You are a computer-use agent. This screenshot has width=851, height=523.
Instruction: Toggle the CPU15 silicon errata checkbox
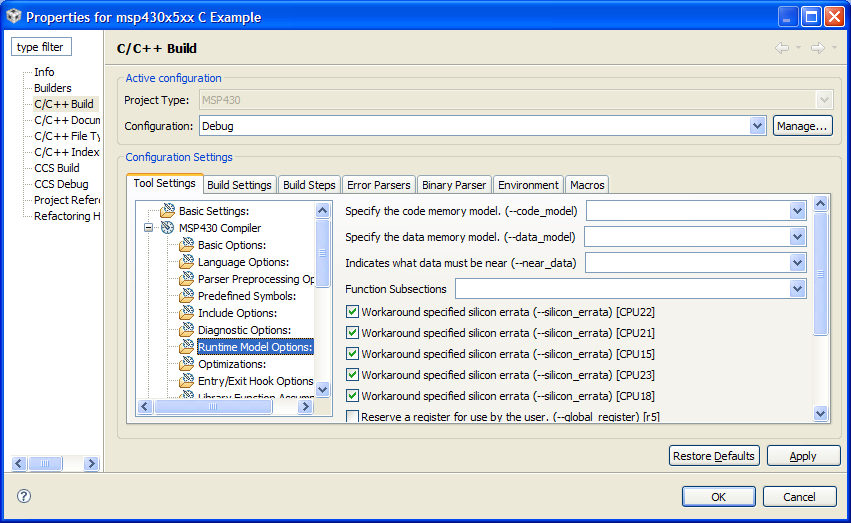[352, 354]
